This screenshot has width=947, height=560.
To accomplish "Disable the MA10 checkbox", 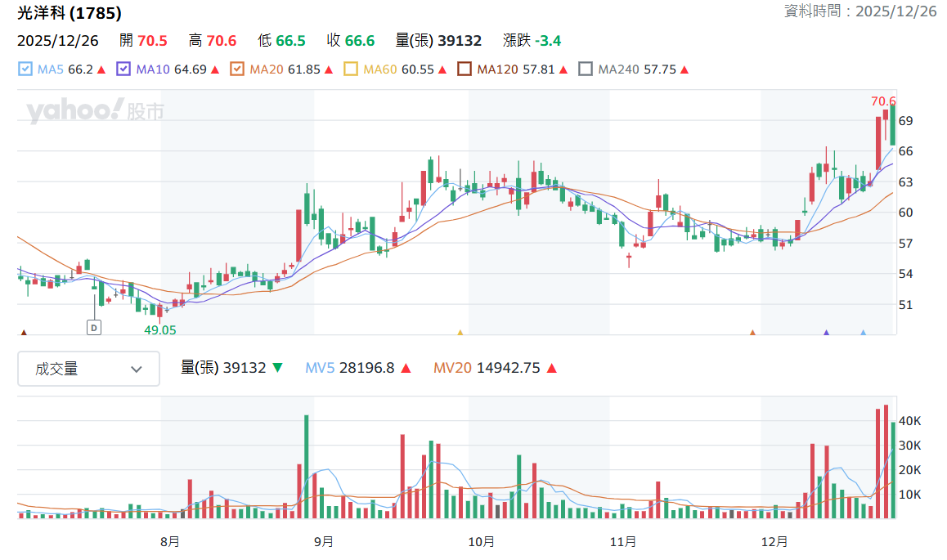I will pyautogui.click(x=123, y=69).
